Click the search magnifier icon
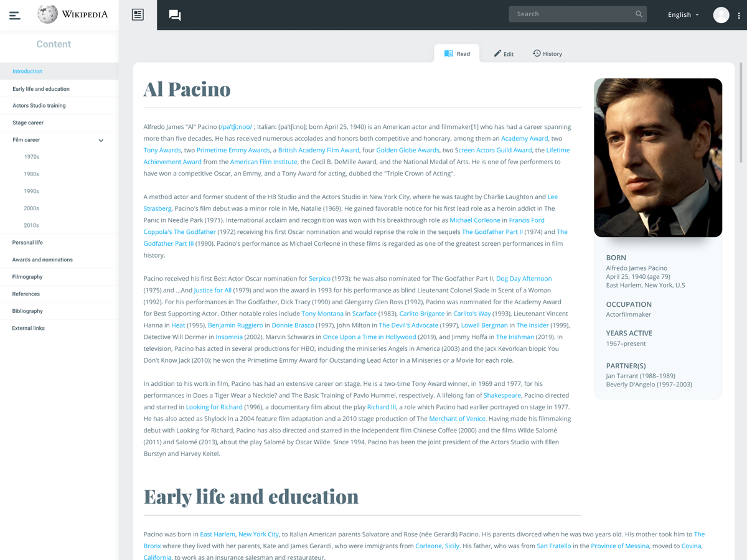747x560 pixels. point(639,13)
